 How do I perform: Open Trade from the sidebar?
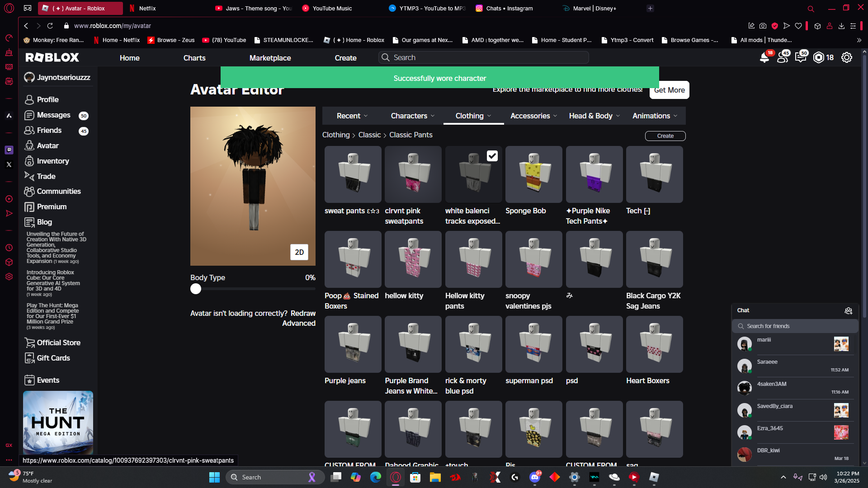coord(46,176)
